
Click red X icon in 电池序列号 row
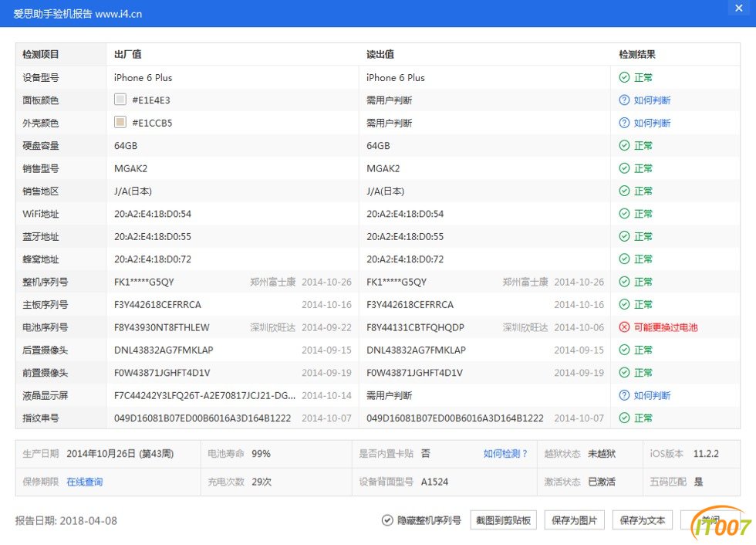(x=624, y=327)
